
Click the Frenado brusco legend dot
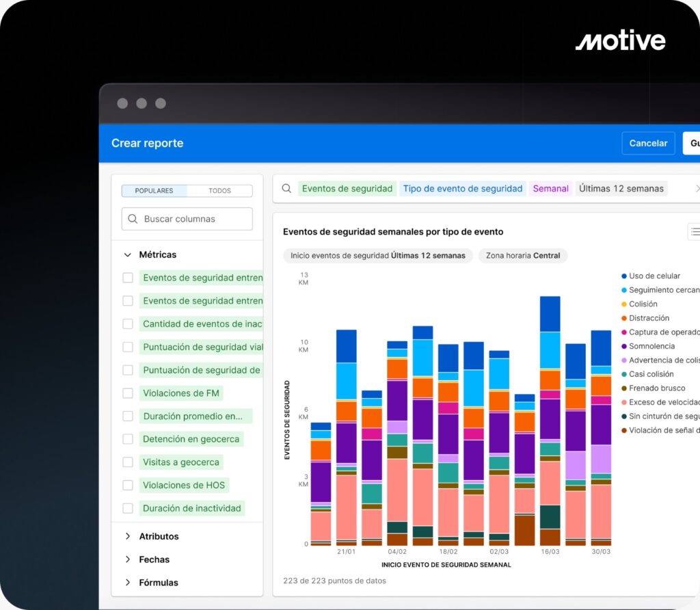(x=623, y=388)
